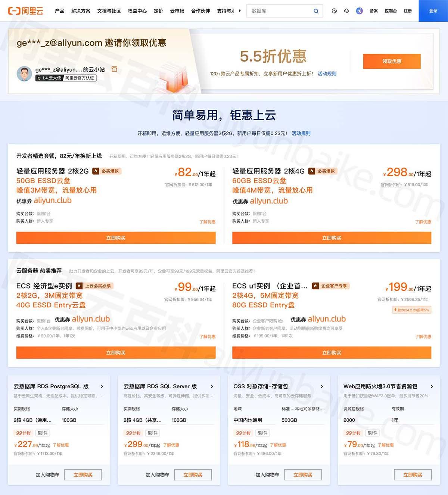Open RDS SQL Server card chevron

click(x=212, y=386)
